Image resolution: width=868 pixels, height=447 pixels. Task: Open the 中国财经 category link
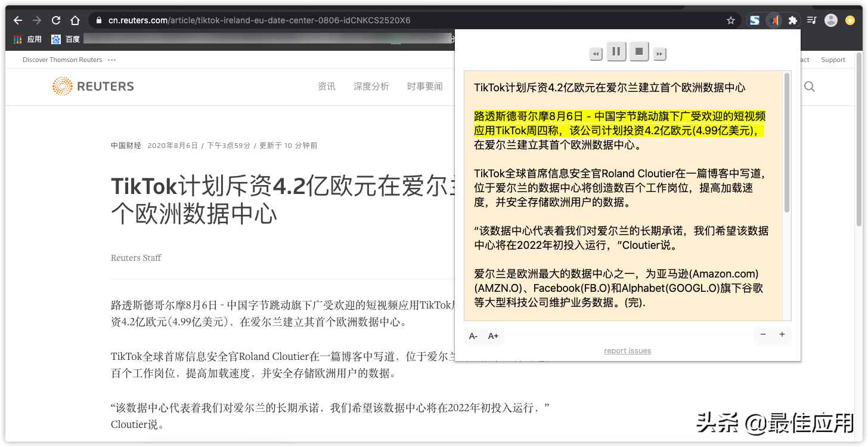point(126,146)
